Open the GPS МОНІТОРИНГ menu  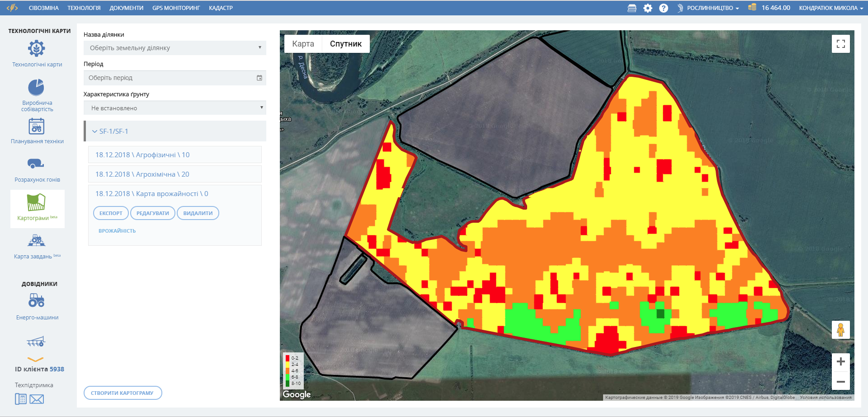tap(176, 8)
